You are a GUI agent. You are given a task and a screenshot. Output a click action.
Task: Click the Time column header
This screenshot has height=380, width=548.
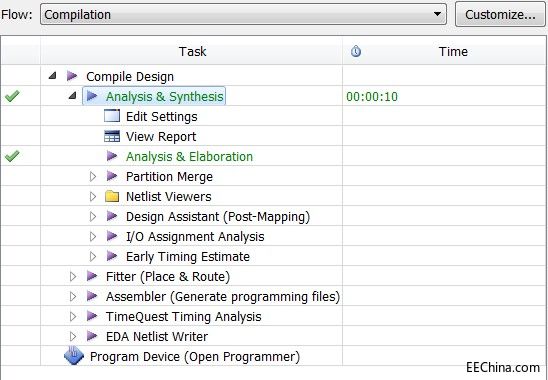click(x=453, y=51)
